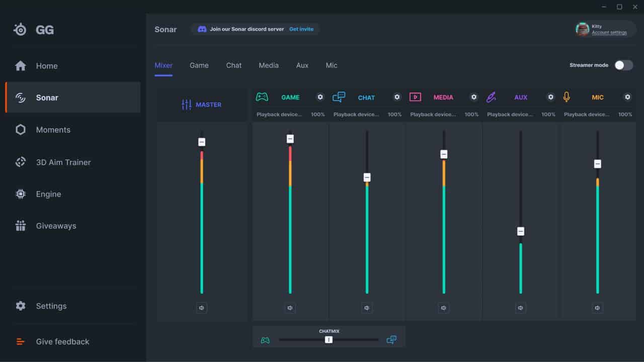
Task: Click the ChatMix balance slider handle
Action: coord(329,340)
